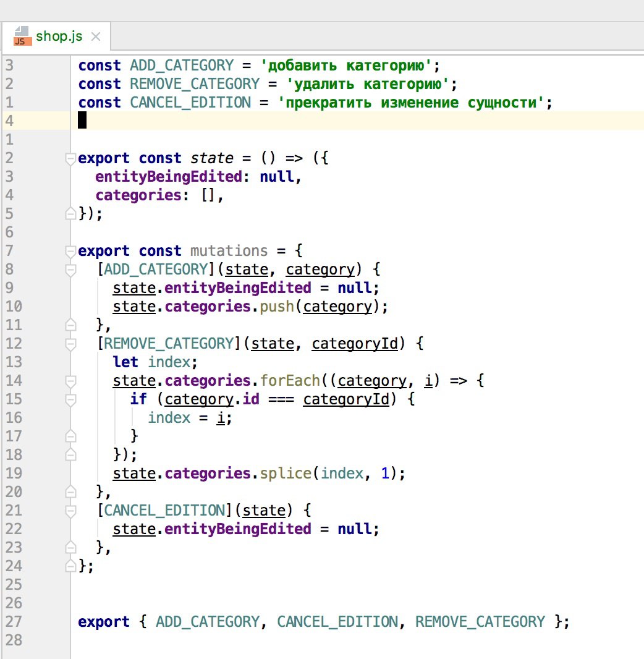644x659 pixels.
Task: Click 'index' in 'index = i;' assignment
Action: click(169, 418)
